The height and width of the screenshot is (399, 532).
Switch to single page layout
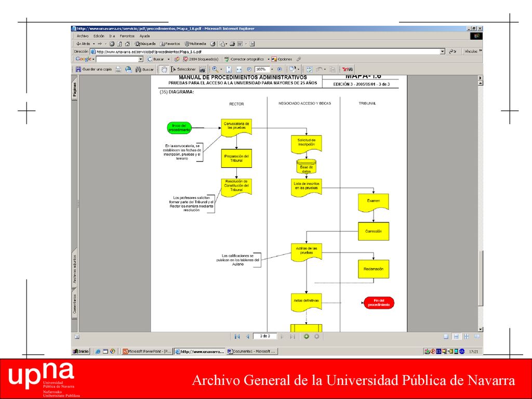coord(446,337)
